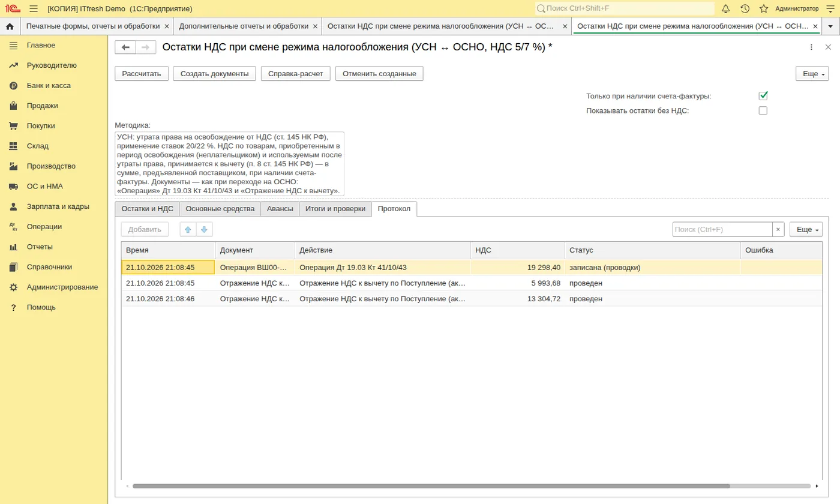Open the Банк и касса section
Screen dimensions: 840x504
click(x=49, y=85)
